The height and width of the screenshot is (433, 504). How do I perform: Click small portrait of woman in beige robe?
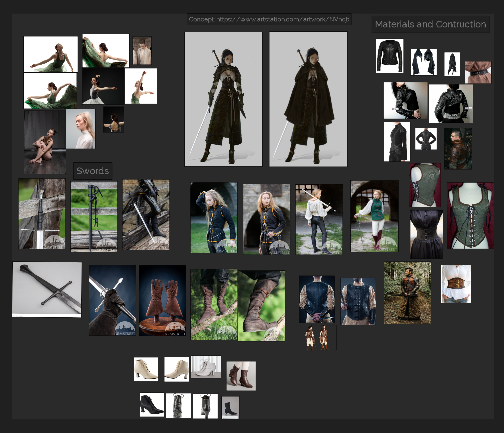pyautogui.click(x=142, y=51)
